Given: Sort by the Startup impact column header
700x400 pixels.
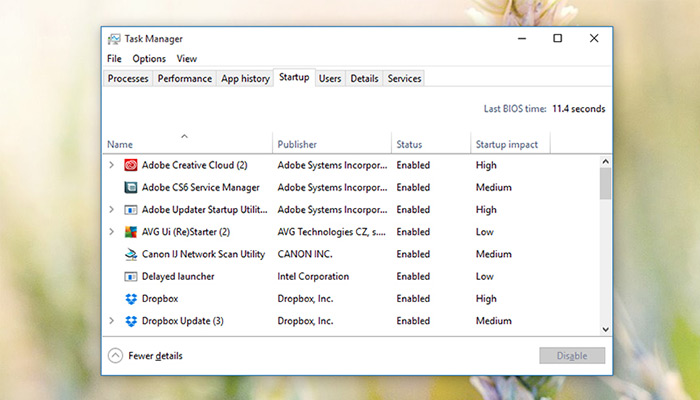Looking at the screenshot, I should tap(511, 144).
